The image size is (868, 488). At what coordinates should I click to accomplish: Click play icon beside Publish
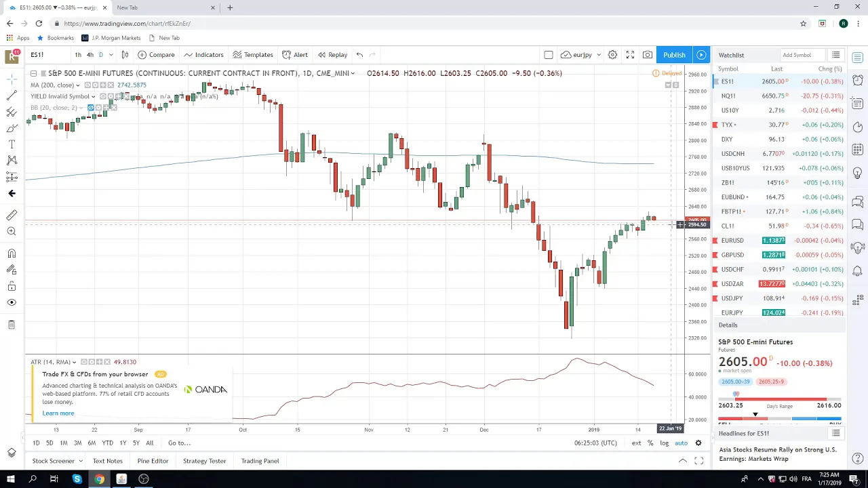[701, 55]
